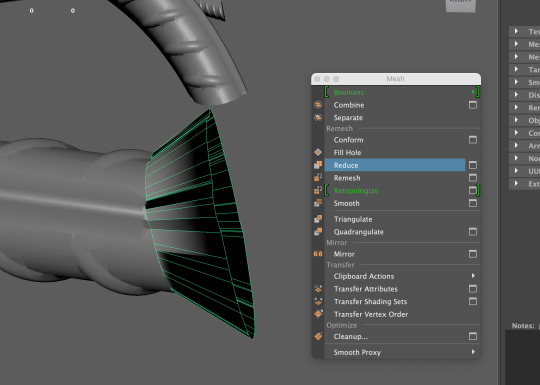Screen dimensions: 540x385
Task: Open Mirror options box
Action: click(x=473, y=254)
